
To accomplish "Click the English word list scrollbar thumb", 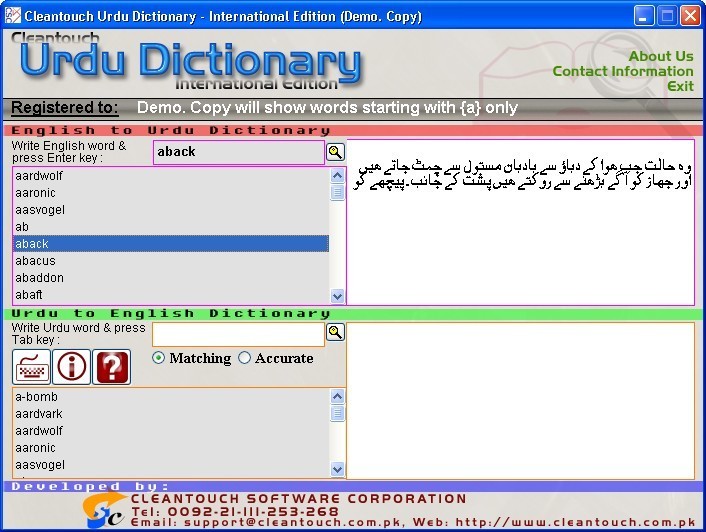I will tap(337, 193).
